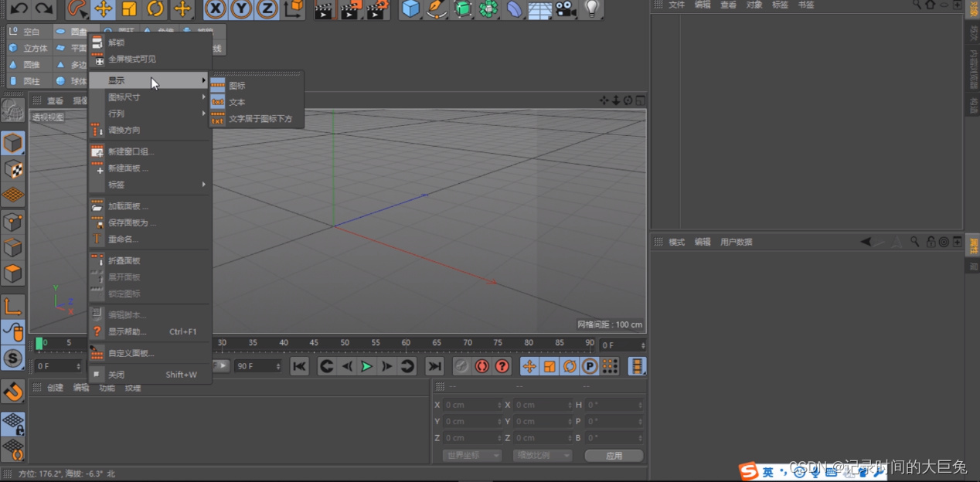Activate the Scale tool in top toolbar

pyautogui.click(x=130, y=9)
